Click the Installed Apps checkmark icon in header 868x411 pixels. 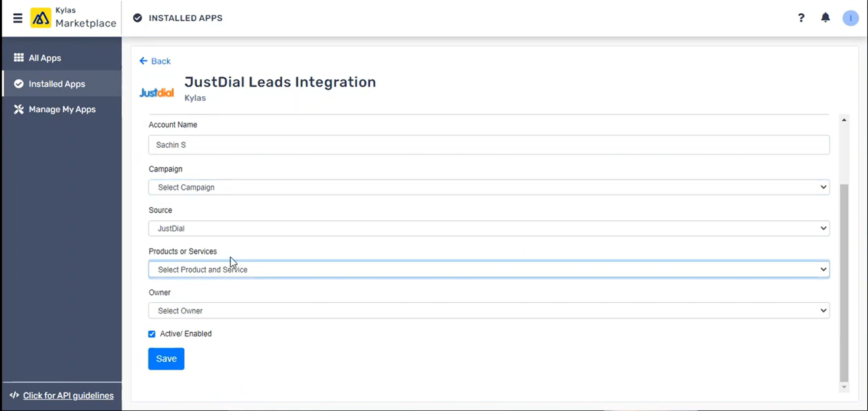click(x=137, y=18)
